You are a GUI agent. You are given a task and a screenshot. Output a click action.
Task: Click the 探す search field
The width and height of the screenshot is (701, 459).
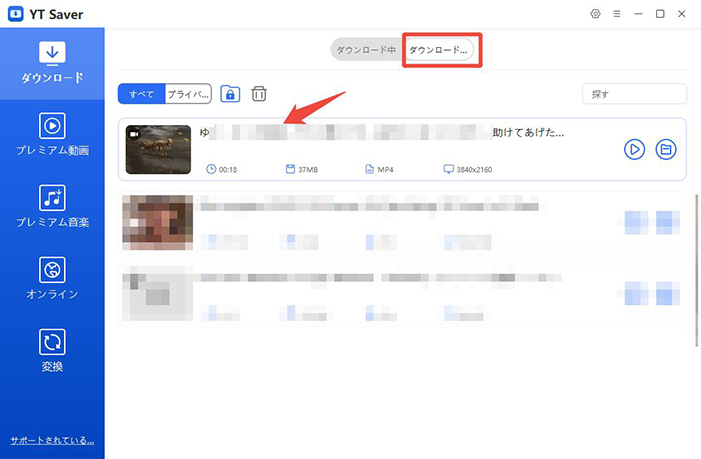tap(634, 94)
